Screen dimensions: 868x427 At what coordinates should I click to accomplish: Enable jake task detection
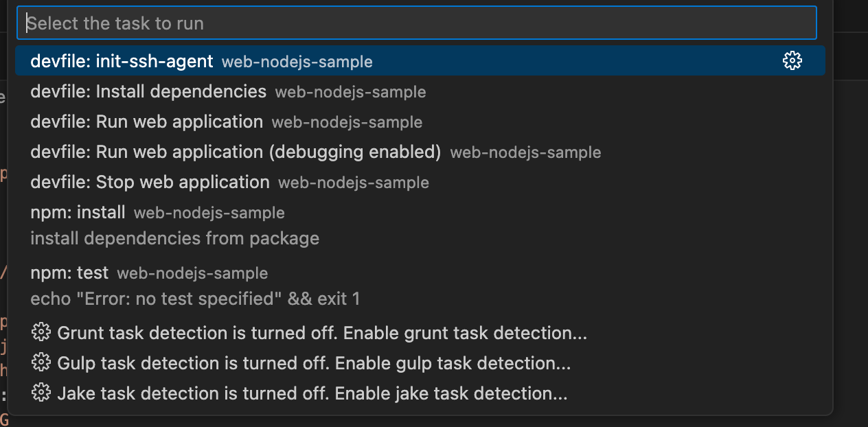(x=302, y=393)
